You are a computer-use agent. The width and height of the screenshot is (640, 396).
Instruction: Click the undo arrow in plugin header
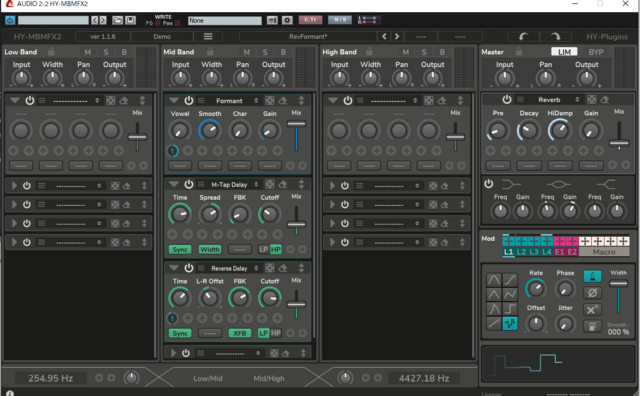(x=523, y=37)
